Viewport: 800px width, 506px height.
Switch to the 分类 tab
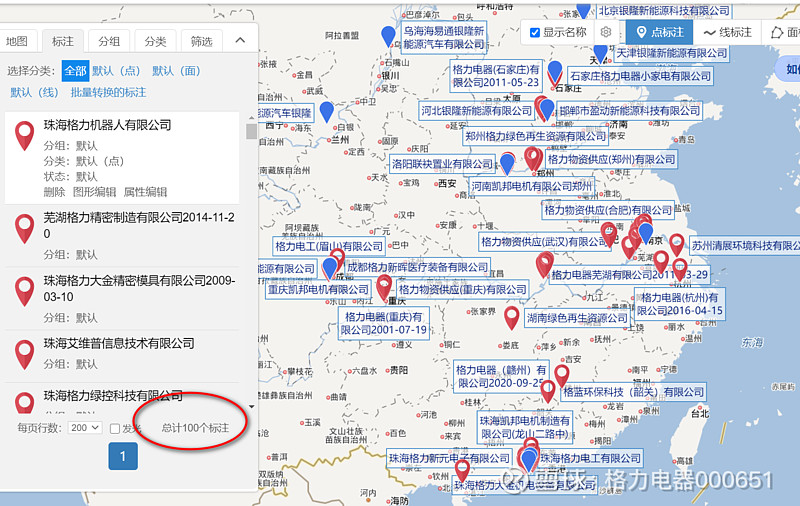tap(155, 41)
